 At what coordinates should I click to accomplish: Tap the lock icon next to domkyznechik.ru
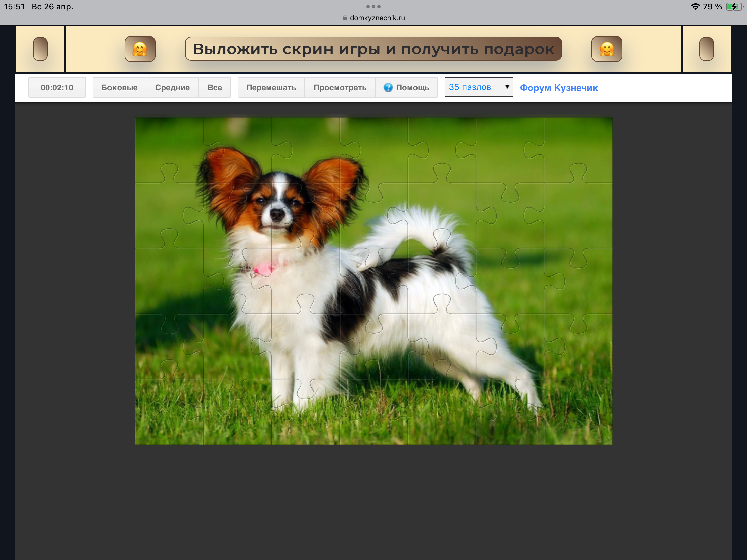pyautogui.click(x=345, y=18)
